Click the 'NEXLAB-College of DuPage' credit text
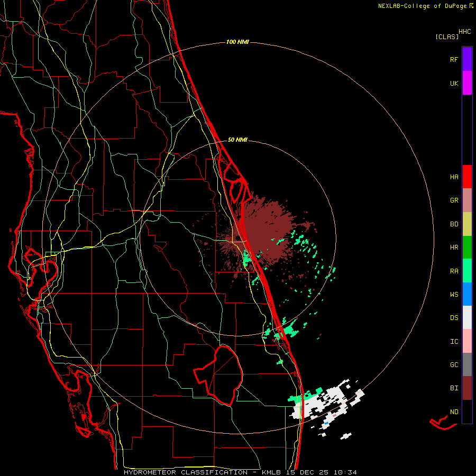 [422, 6]
